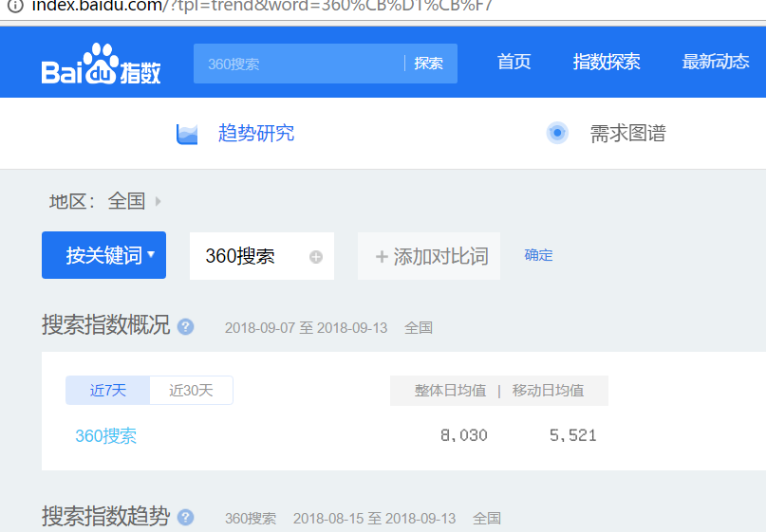The image size is (766, 532).
Task: Click 添加对比词 to add comparison word
Action: [x=429, y=256]
